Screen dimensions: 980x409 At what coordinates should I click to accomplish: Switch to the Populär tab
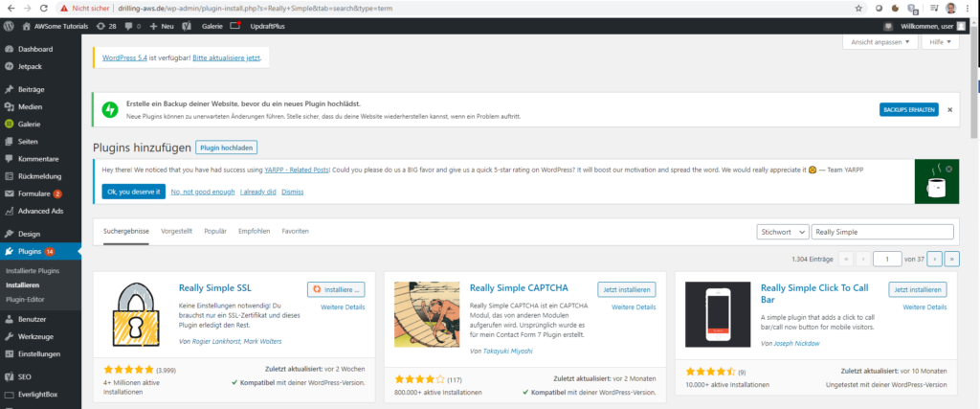(215, 232)
